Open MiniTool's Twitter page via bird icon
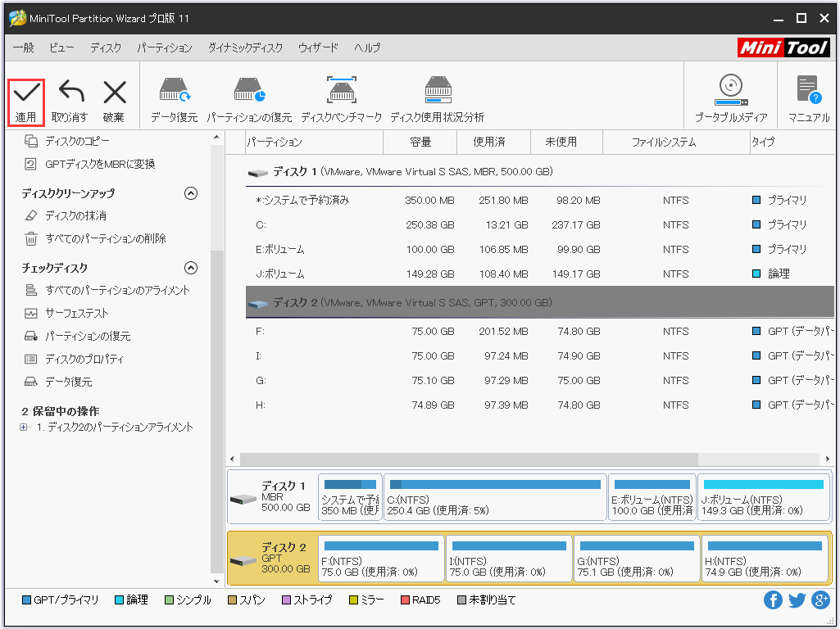Image resolution: width=840 pixels, height=629 pixels. pyautogui.click(x=797, y=600)
